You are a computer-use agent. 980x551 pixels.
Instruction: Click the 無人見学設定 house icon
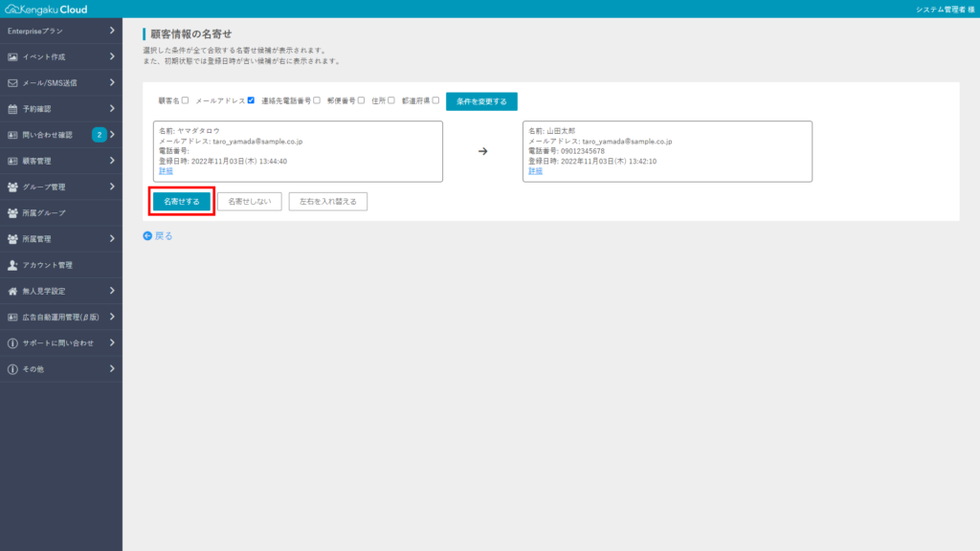coord(12,291)
